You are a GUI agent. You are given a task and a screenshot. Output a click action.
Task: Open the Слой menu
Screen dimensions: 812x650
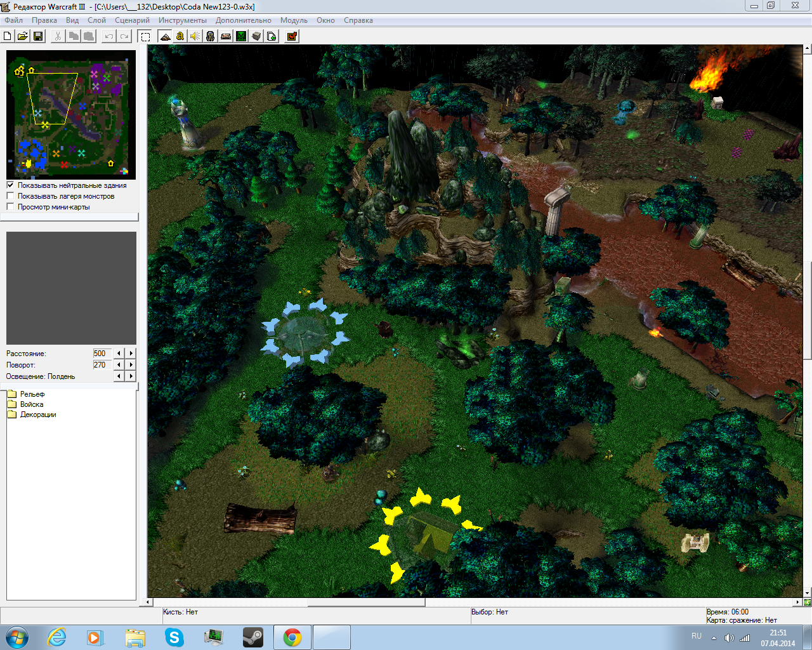pyautogui.click(x=96, y=20)
